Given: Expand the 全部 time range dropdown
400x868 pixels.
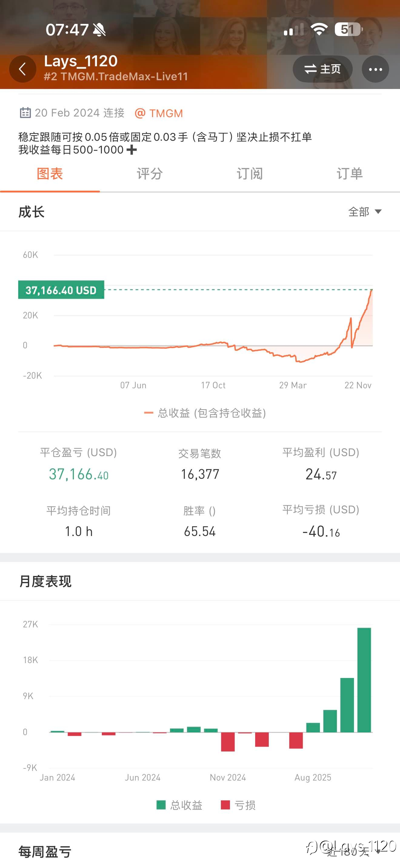Looking at the screenshot, I should 365,212.
